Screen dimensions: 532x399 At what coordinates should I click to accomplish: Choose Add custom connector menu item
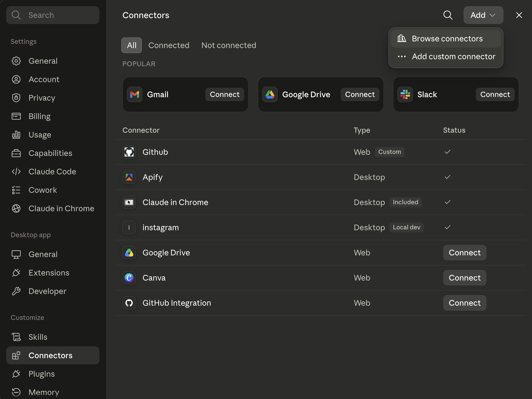click(x=446, y=56)
